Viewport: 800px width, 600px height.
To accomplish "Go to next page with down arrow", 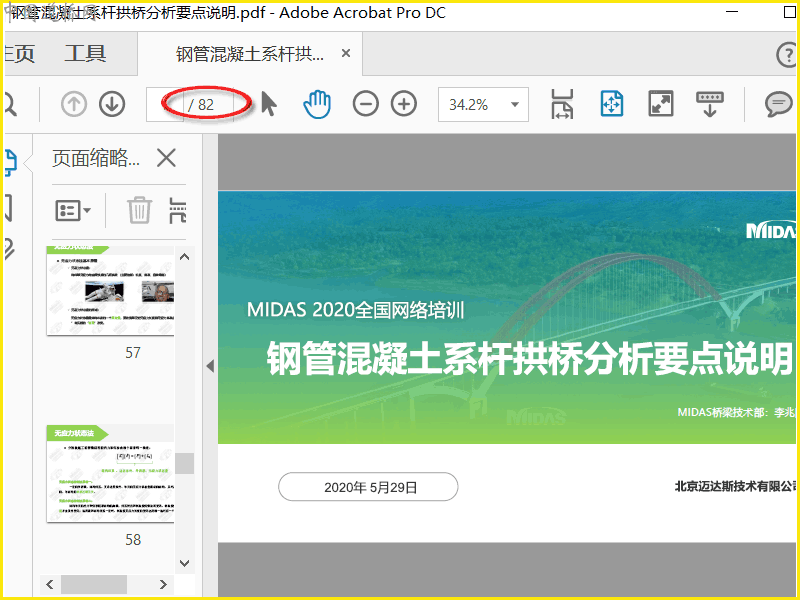I will pyautogui.click(x=112, y=104).
